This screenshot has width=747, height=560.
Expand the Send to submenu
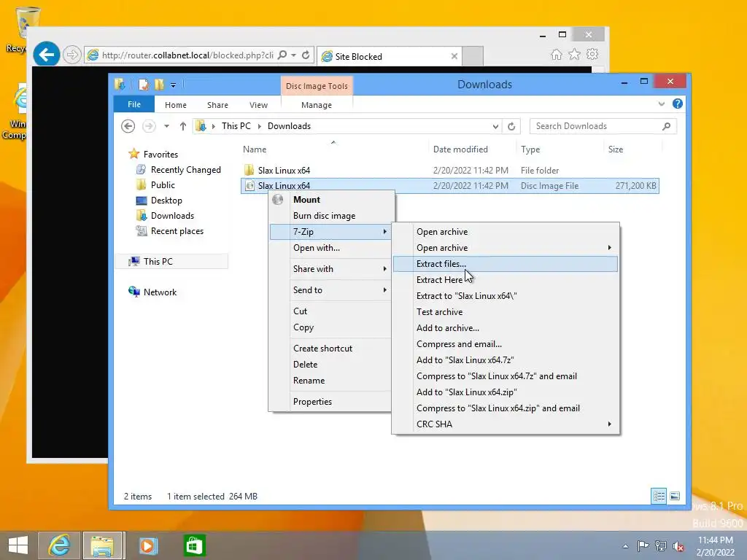click(332, 290)
